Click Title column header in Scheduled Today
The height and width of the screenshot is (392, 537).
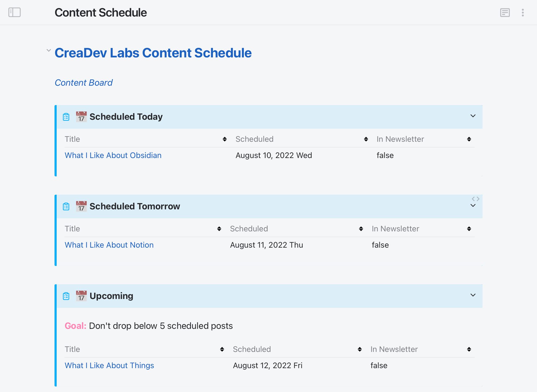[x=72, y=139]
